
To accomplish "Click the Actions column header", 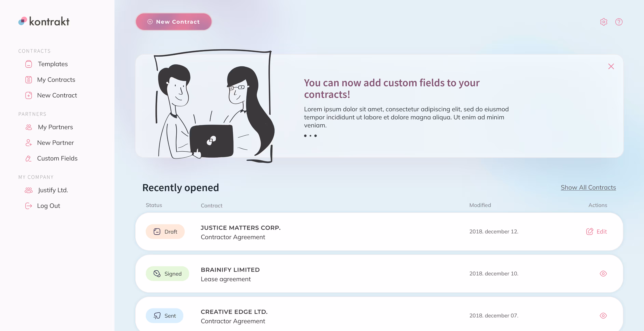I will click(x=598, y=205).
